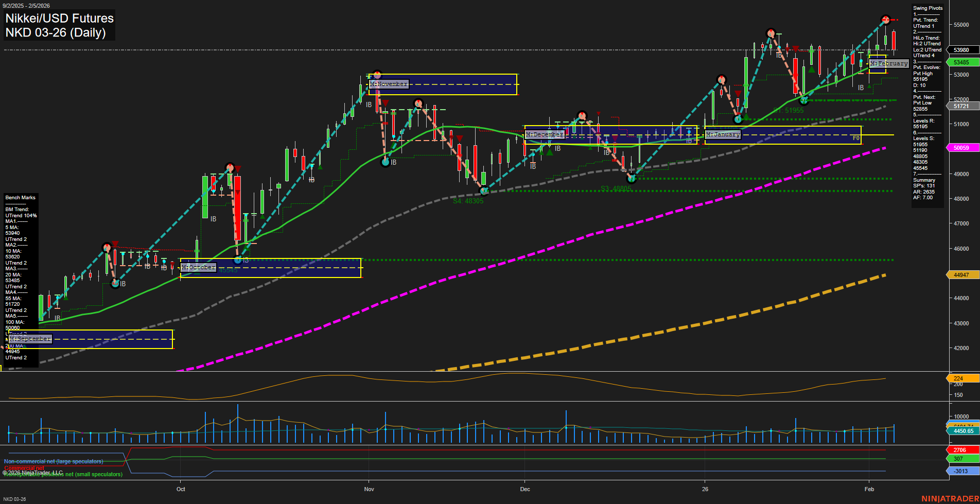Click the Swing Pivots panel header
Viewport: 980px width, 504px height.
pos(929,8)
